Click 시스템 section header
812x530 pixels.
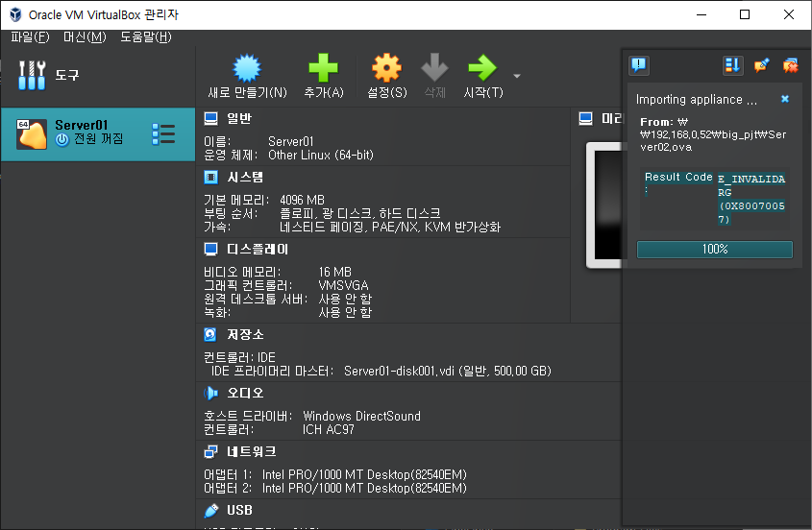coord(245,177)
